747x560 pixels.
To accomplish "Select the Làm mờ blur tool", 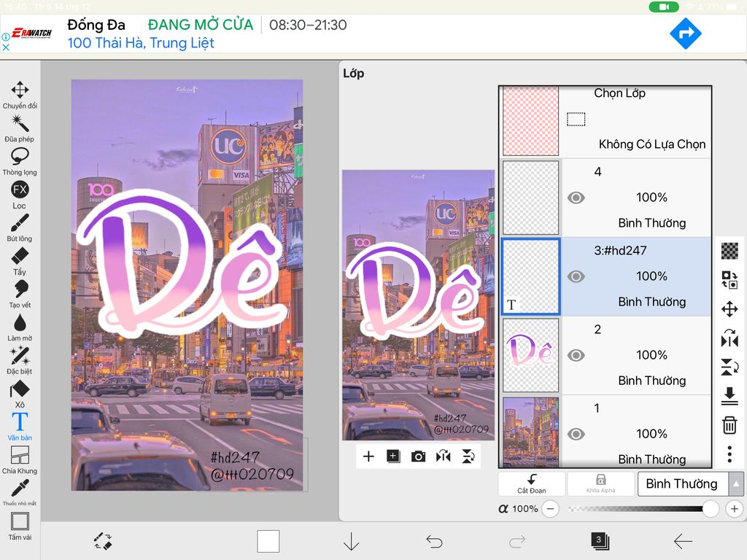I will pos(20,327).
